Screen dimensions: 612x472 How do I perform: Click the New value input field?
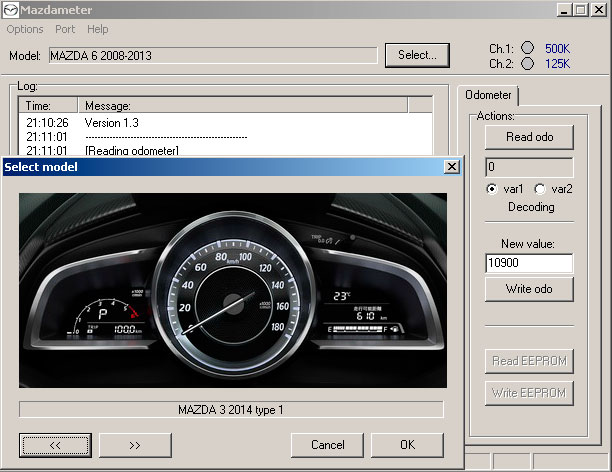point(528,263)
